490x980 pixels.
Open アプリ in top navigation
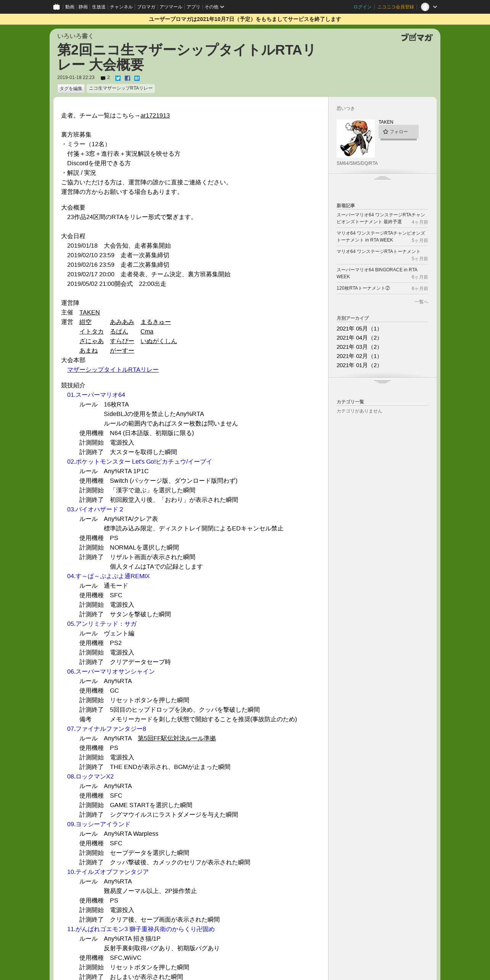[x=193, y=7]
